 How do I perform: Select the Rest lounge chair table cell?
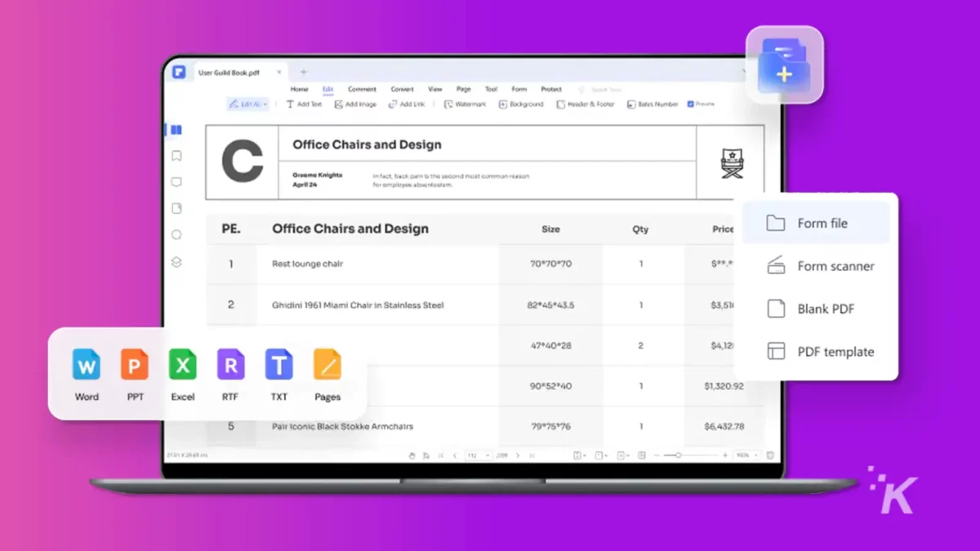tap(308, 264)
